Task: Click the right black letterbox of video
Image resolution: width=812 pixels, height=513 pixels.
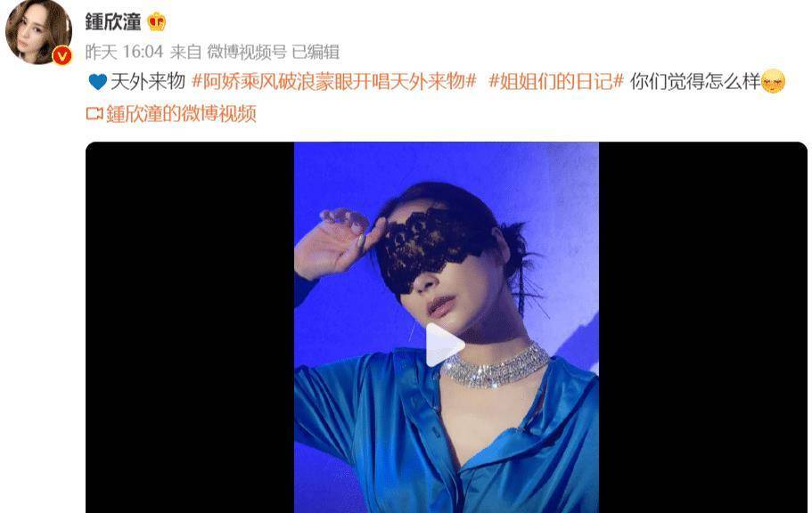Action: (702, 327)
